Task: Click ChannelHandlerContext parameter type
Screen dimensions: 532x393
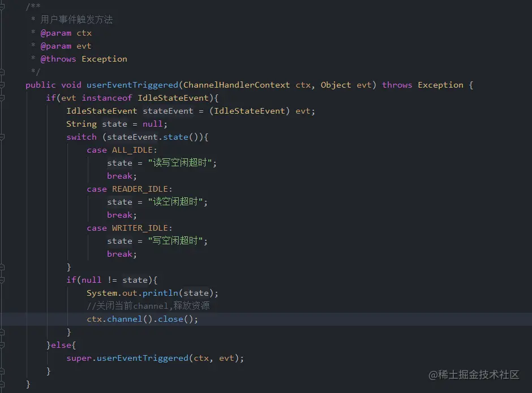Action: 237,85
